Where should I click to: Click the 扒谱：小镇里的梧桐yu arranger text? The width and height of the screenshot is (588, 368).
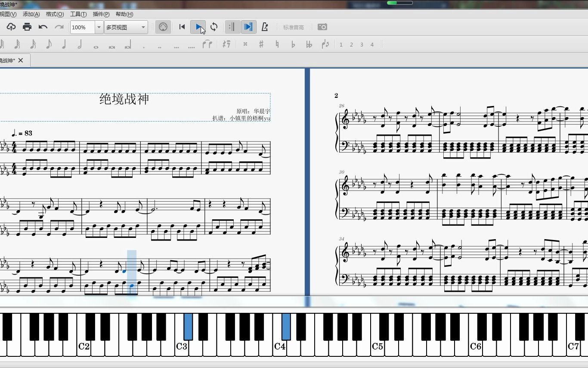tap(241, 118)
